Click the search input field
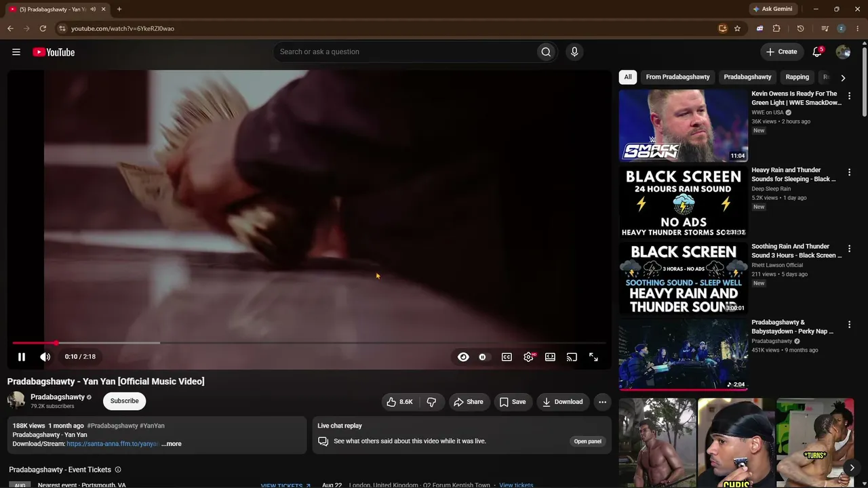868x488 pixels. [x=405, y=52]
